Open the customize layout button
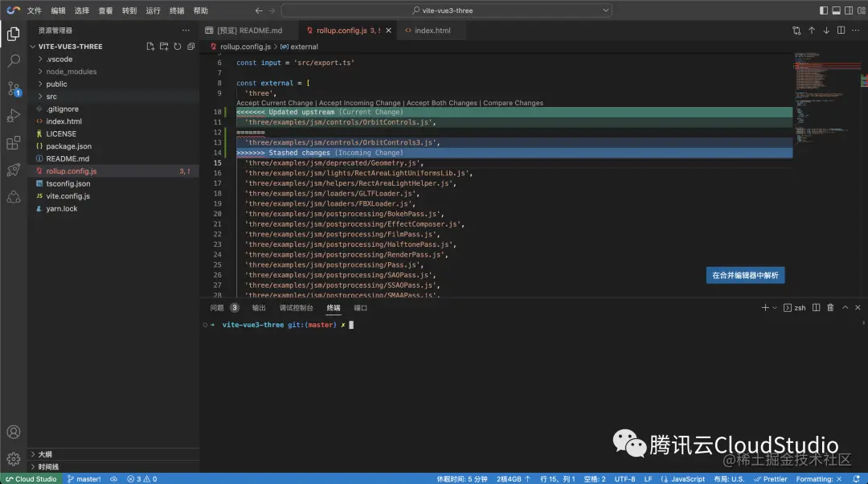Viewport: 868px width, 484px height. 862,10
